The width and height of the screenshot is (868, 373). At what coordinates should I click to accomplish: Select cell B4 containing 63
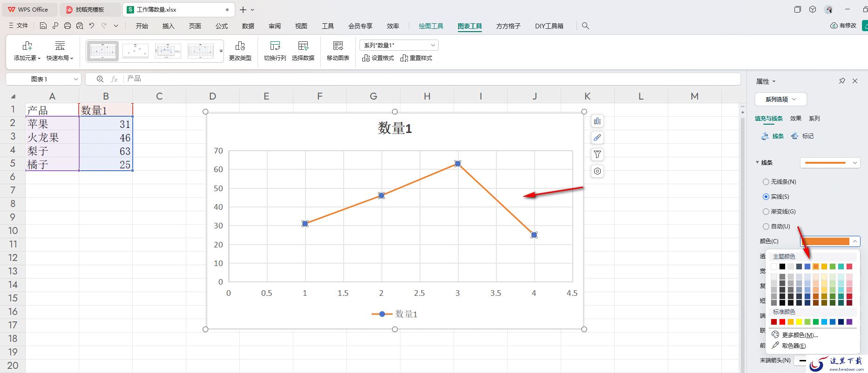[106, 151]
